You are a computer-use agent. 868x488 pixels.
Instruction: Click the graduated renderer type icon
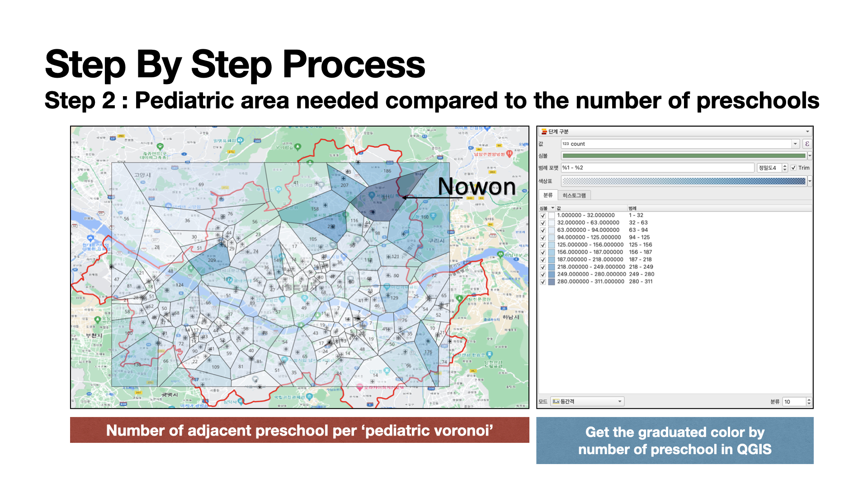click(544, 131)
